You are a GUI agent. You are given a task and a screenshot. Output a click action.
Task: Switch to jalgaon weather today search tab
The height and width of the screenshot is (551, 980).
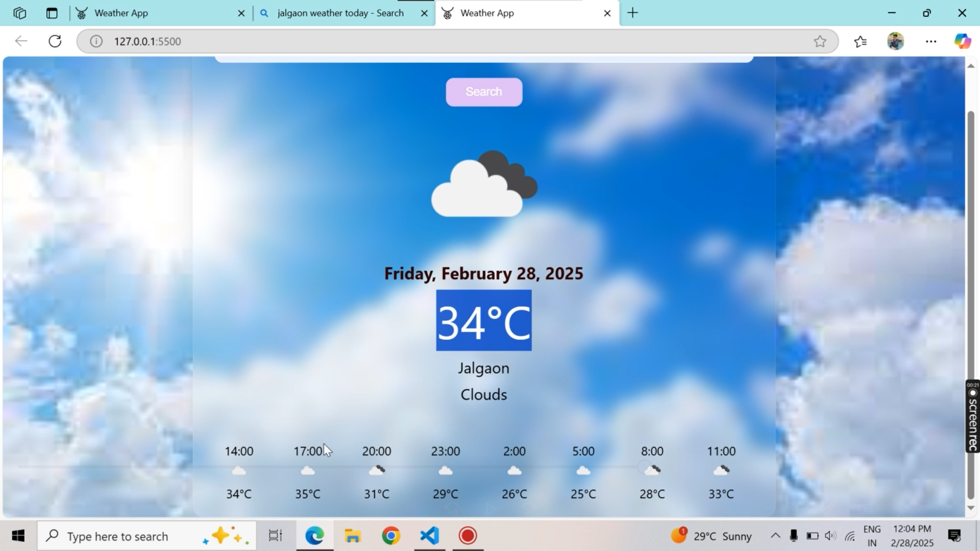point(340,13)
